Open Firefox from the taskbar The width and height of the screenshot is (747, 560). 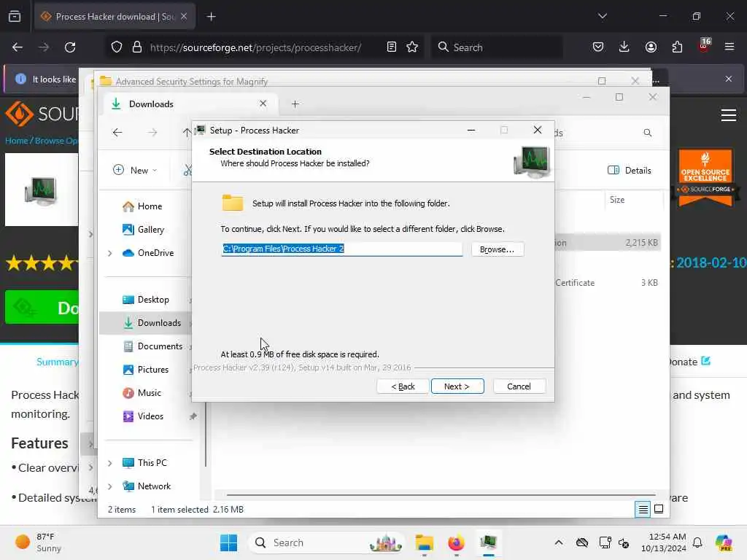[x=457, y=542]
